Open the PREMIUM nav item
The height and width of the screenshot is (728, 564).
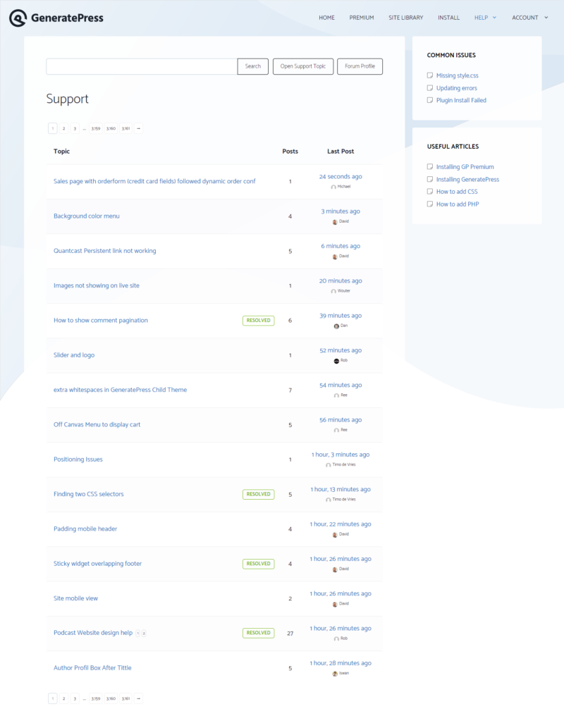point(362,18)
